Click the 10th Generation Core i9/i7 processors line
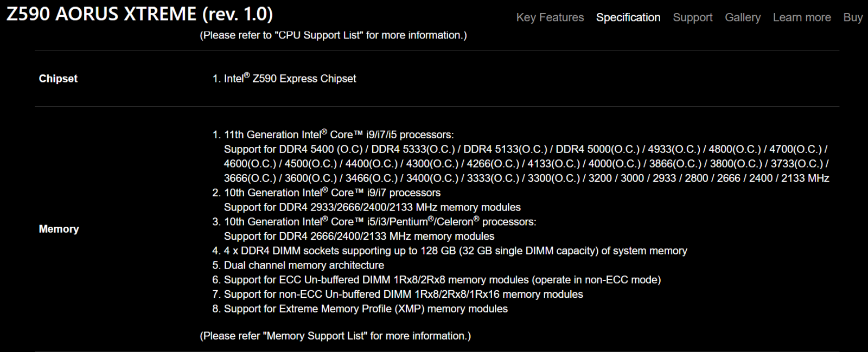Screen dimensions: 868x352 point(332,193)
